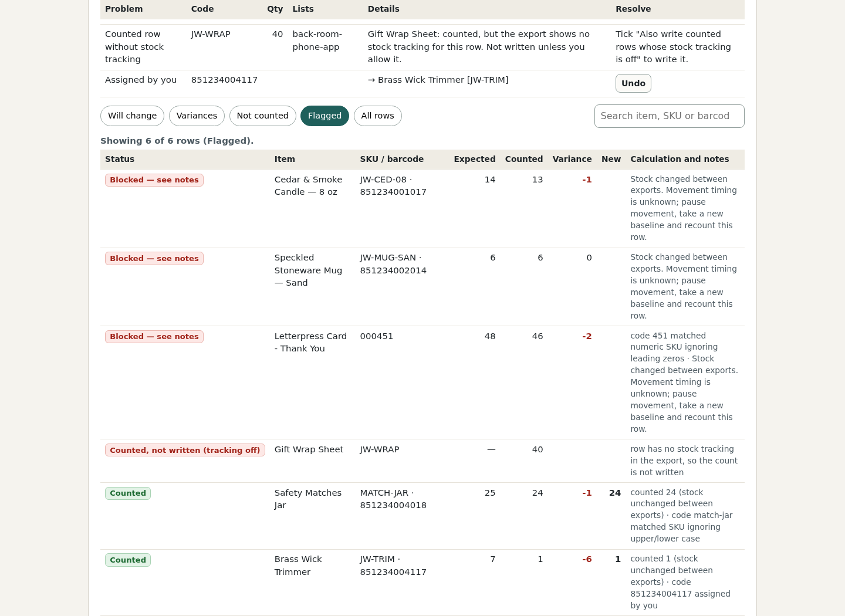This screenshot has width=845, height=616.
Task: Click the Blocked badge for Letterpress Card
Action: point(154,337)
